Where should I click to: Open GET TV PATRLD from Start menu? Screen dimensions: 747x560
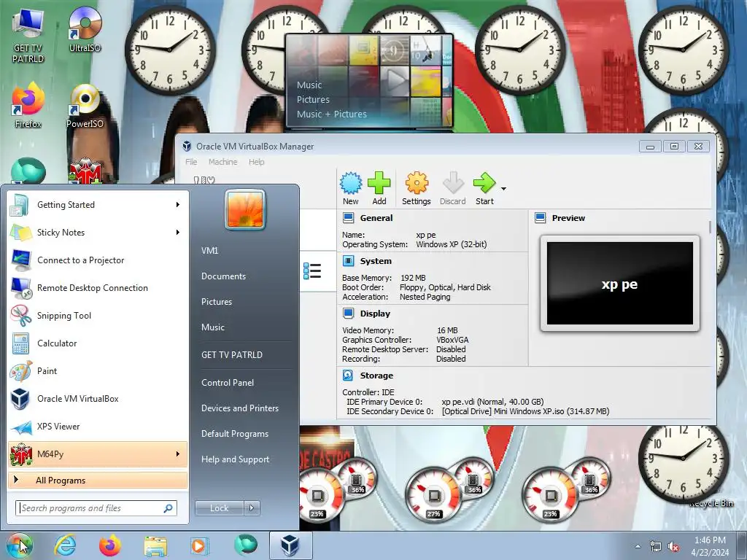231,355
